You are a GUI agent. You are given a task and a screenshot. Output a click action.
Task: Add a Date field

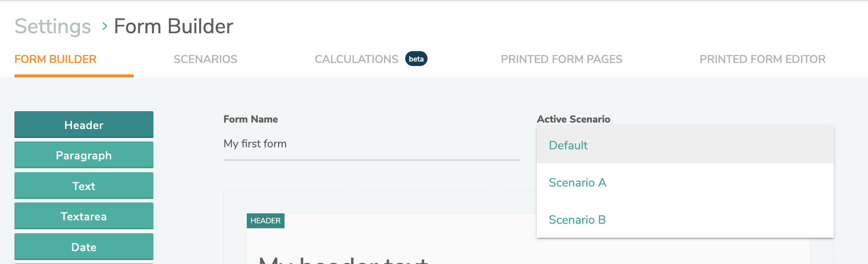click(x=84, y=247)
